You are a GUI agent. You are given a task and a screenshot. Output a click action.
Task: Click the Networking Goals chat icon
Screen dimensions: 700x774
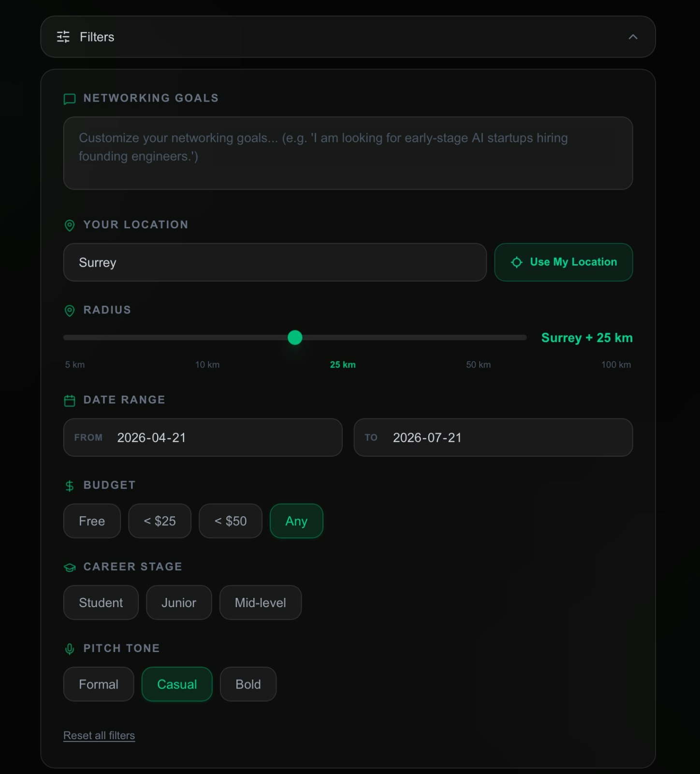[70, 99]
